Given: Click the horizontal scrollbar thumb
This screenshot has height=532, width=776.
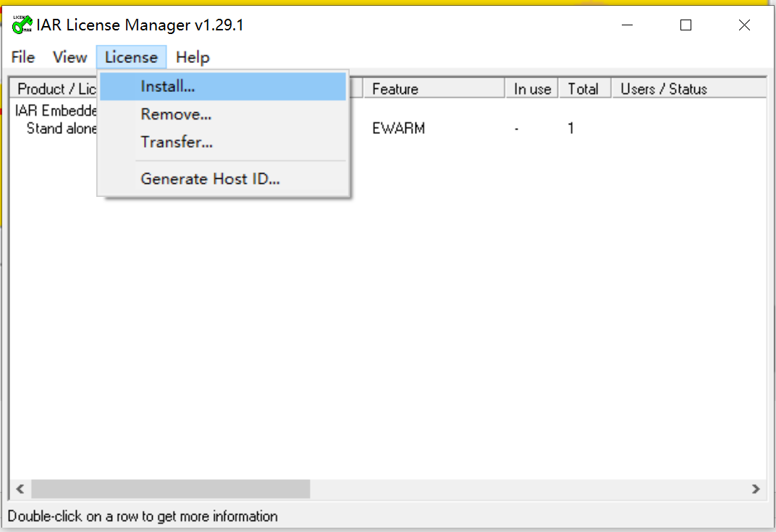Looking at the screenshot, I should [x=171, y=489].
